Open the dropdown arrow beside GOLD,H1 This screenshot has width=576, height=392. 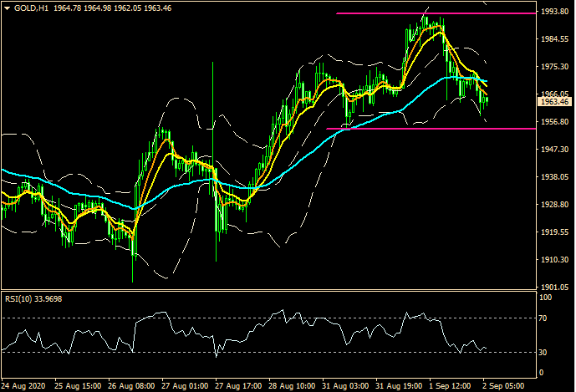(8, 8)
